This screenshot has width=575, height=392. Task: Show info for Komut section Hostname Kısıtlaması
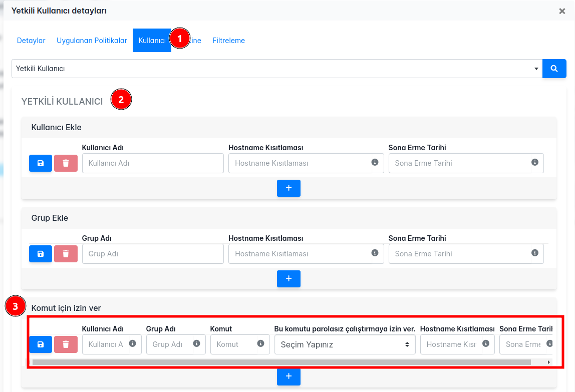coord(485,343)
